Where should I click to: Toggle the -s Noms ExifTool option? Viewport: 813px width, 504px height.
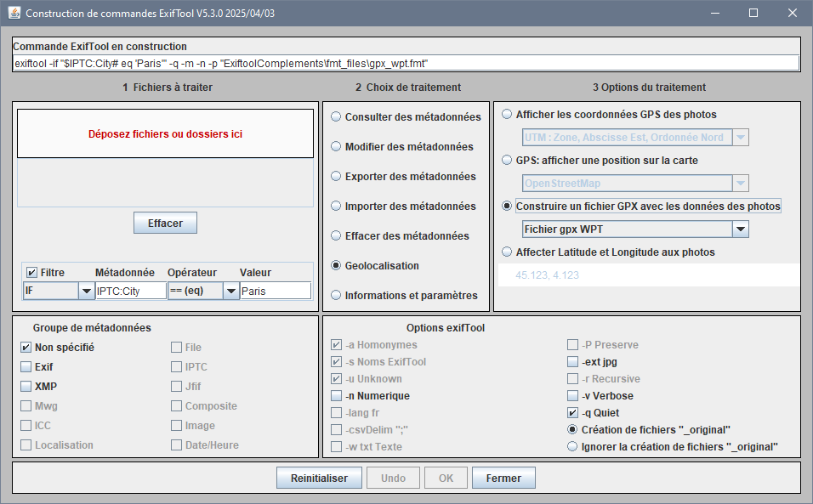(337, 362)
